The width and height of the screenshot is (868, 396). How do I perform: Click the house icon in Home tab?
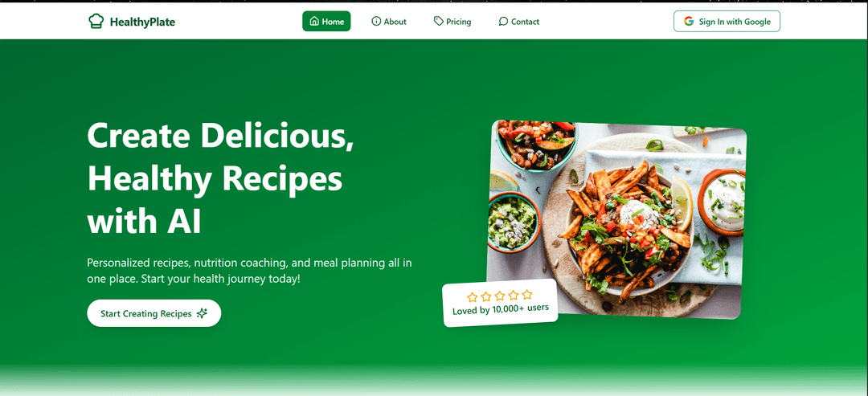pos(314,22)
